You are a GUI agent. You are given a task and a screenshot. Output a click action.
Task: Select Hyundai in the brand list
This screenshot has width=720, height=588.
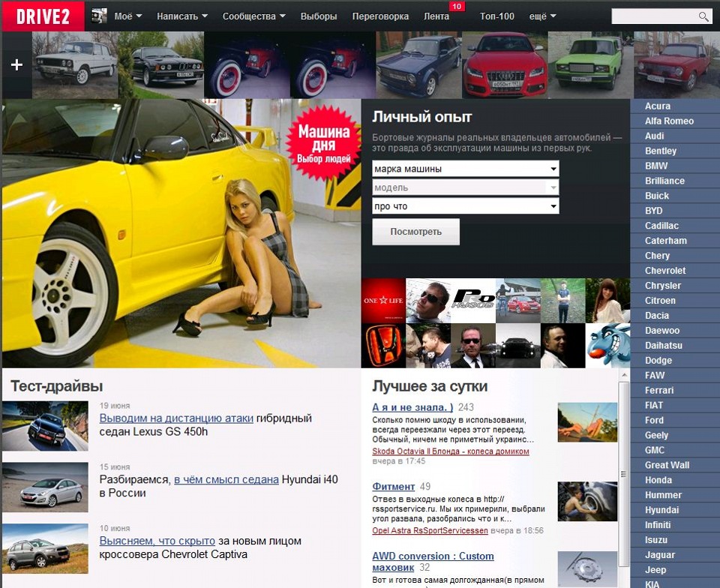(x=661, y=510)
